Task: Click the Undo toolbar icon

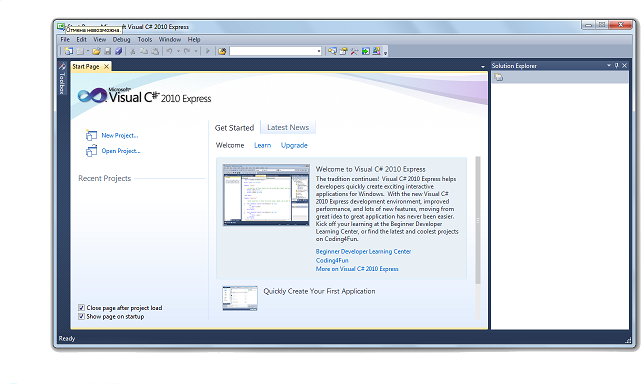Action: [169, 51]
